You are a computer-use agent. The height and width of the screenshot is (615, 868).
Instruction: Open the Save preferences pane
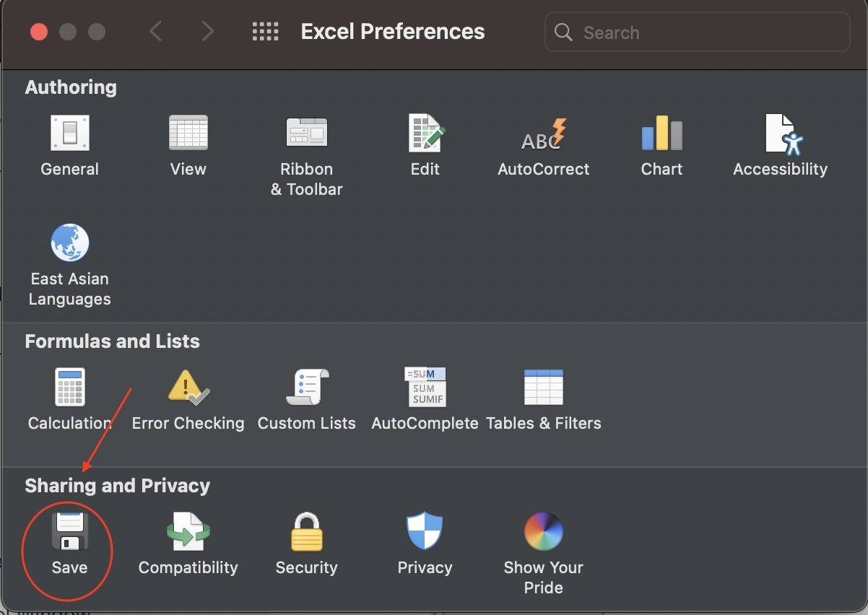(x=70, y=533)
